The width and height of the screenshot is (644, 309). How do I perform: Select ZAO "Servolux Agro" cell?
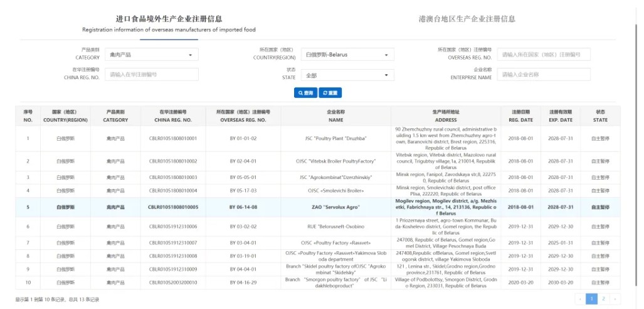click(x=336, y=207)
